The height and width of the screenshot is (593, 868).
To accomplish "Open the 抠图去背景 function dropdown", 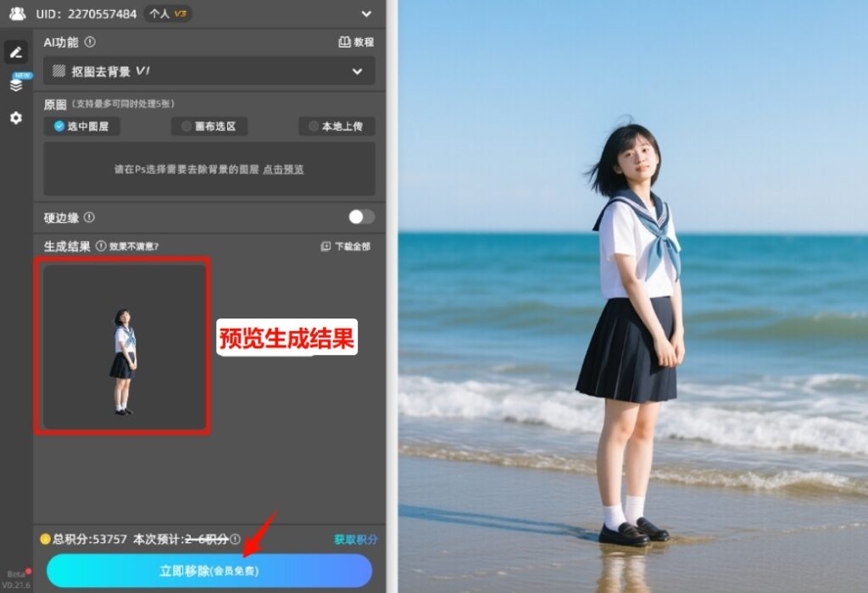I will (x=209, y=71).
